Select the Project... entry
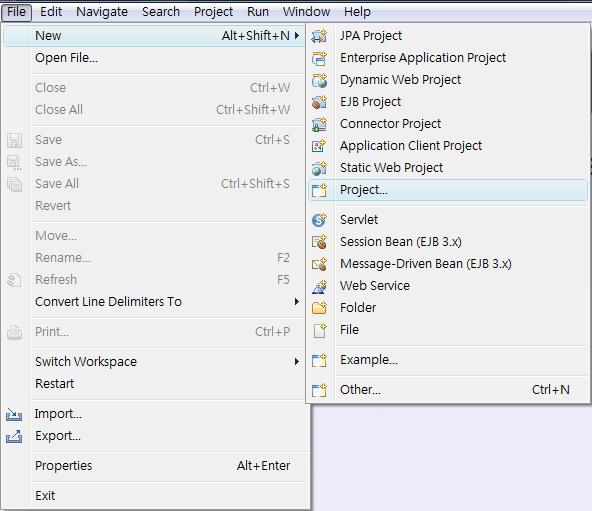 (x=448, y=190)
